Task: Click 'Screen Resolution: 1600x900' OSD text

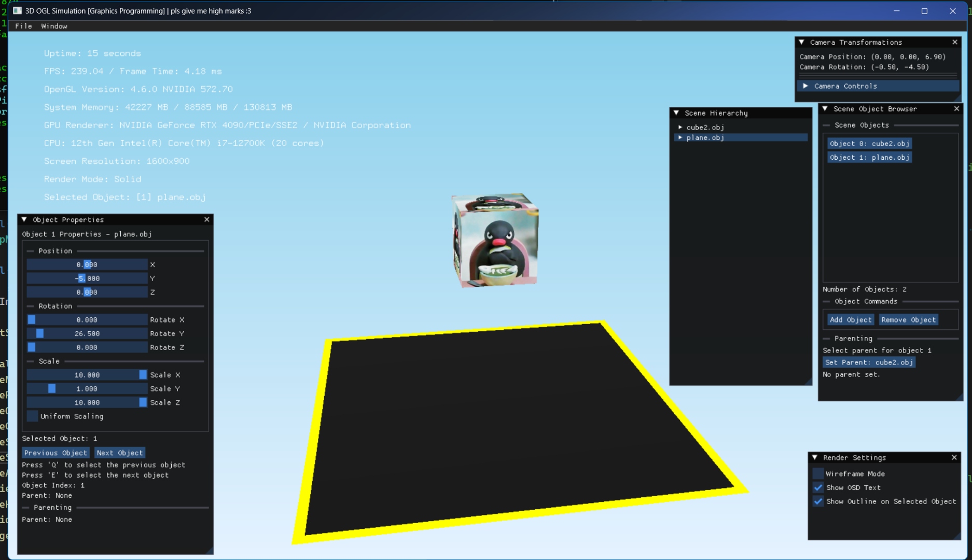Action: coord(117,161)
